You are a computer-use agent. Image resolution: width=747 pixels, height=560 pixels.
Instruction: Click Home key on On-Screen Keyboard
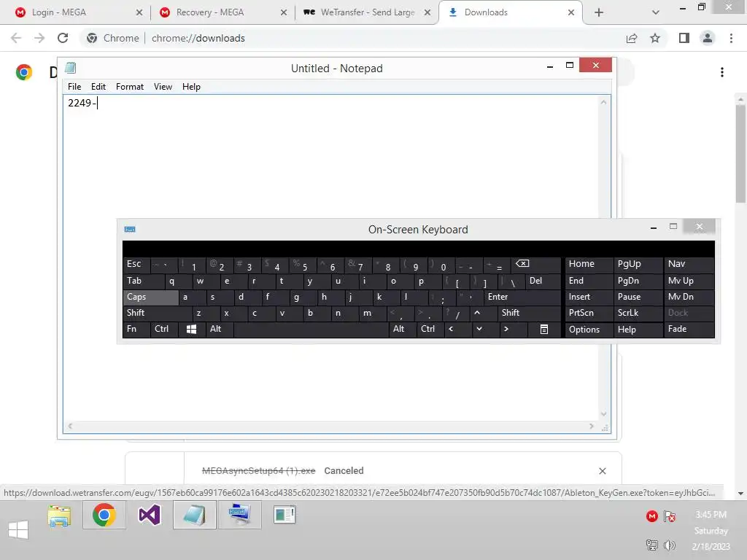[x=589, y=264]
